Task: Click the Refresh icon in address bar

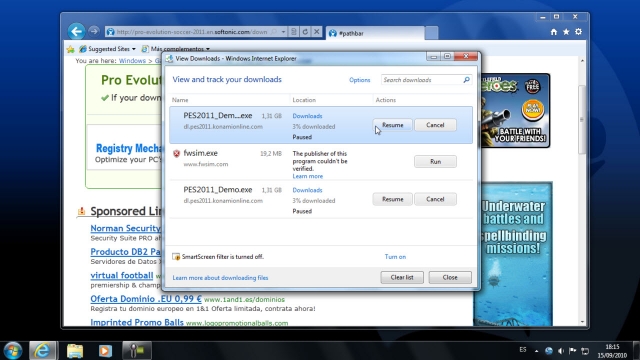Action: [305, 32]
